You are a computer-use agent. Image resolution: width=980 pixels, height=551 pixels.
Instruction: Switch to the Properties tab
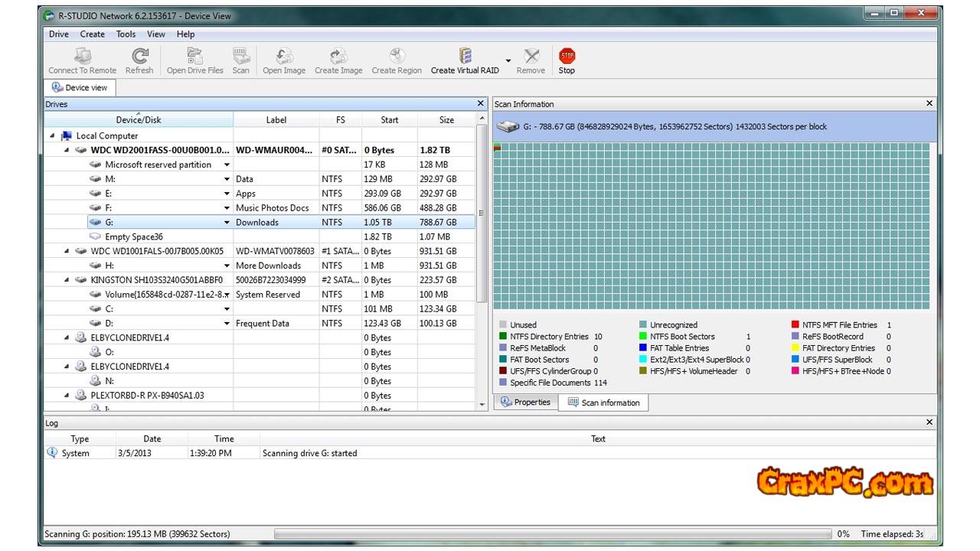[526, 403]
